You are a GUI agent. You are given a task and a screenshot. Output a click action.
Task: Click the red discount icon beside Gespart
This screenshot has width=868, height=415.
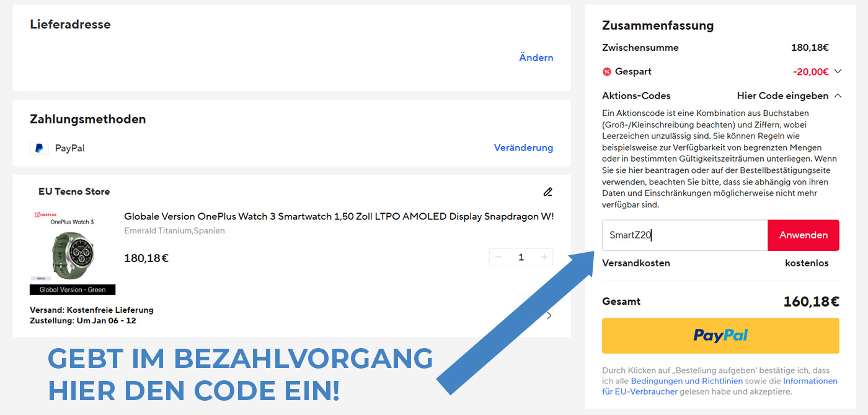point(607,72)
